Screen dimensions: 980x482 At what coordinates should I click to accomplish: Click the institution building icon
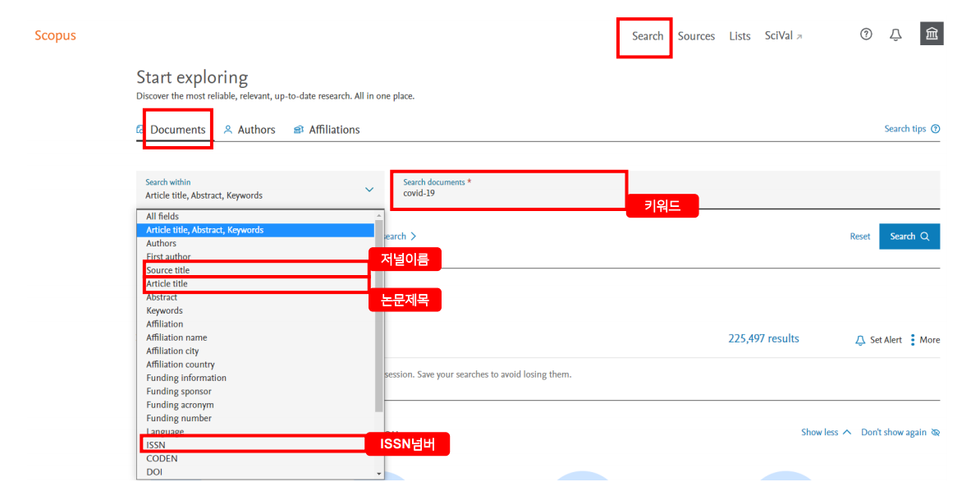click(x=932, y=34)
